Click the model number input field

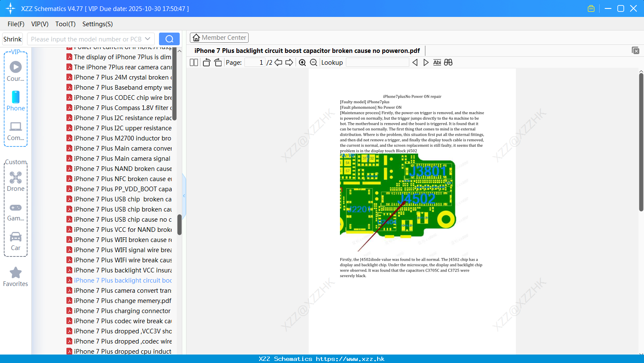86,39
